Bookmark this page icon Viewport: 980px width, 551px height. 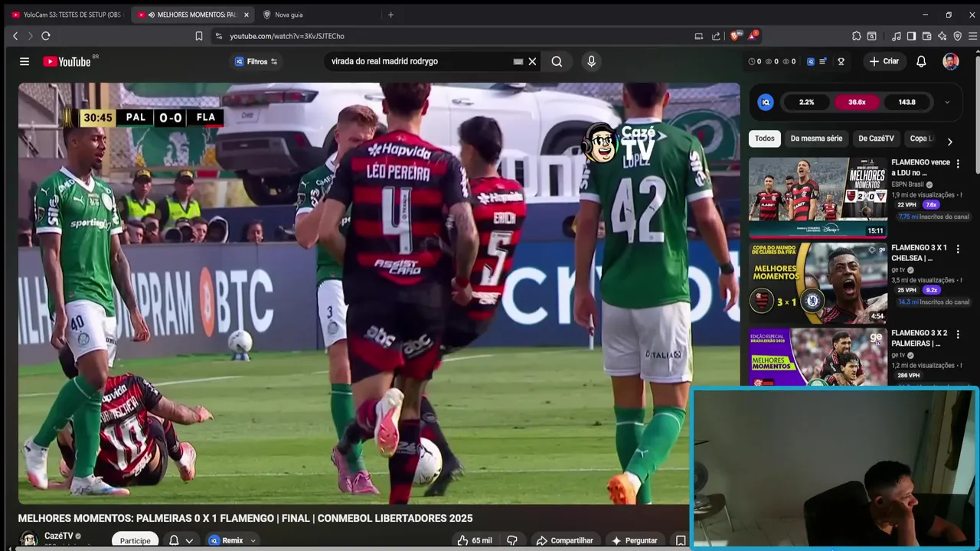[x=199, y=36]
